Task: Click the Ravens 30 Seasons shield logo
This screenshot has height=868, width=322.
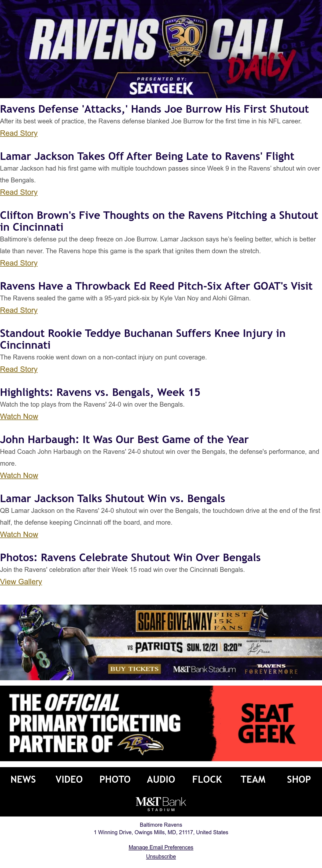Action: pos(184,41)
